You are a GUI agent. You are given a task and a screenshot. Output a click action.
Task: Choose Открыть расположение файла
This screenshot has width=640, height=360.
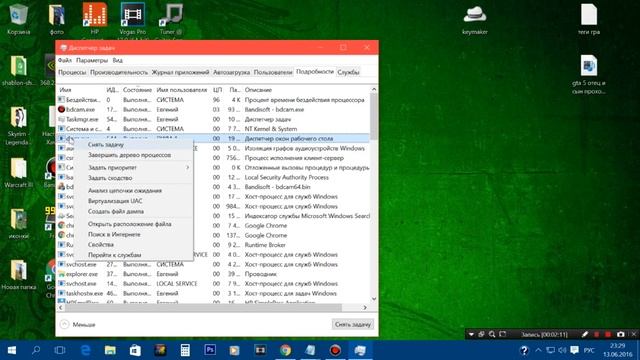(134, 224)
